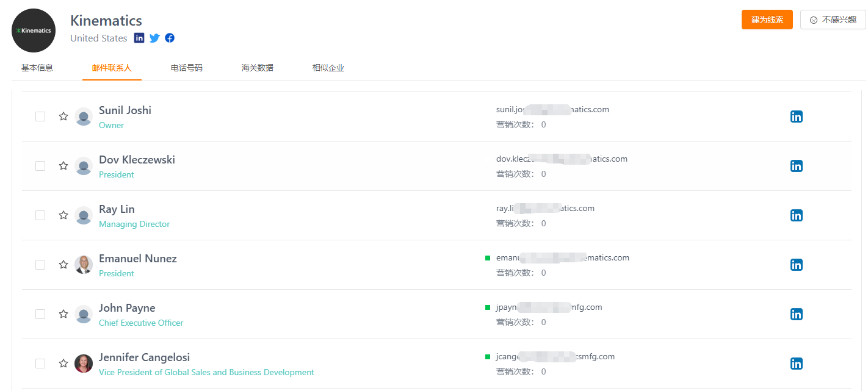This screenshot has height=391, width=868.
Task: Star the Dov Kleczewski contact
Action: pos(63,166)
